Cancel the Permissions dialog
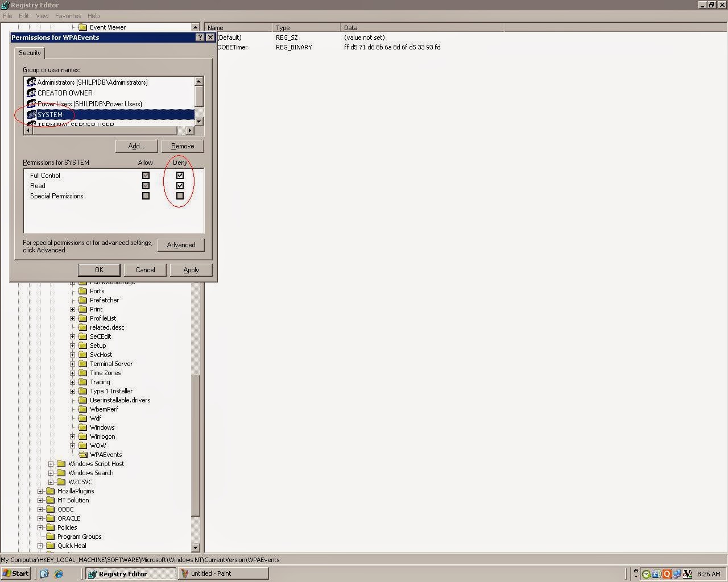 coord(145,270)
